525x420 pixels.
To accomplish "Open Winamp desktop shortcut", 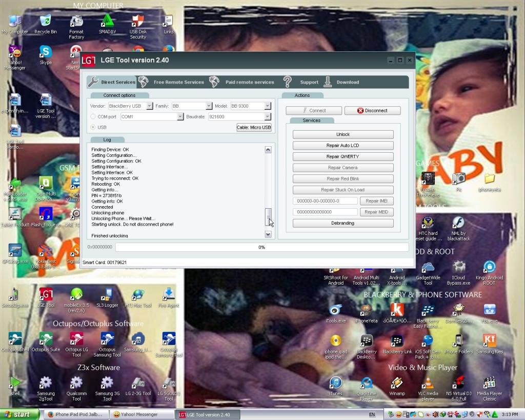I will click(x=397, y=386).
